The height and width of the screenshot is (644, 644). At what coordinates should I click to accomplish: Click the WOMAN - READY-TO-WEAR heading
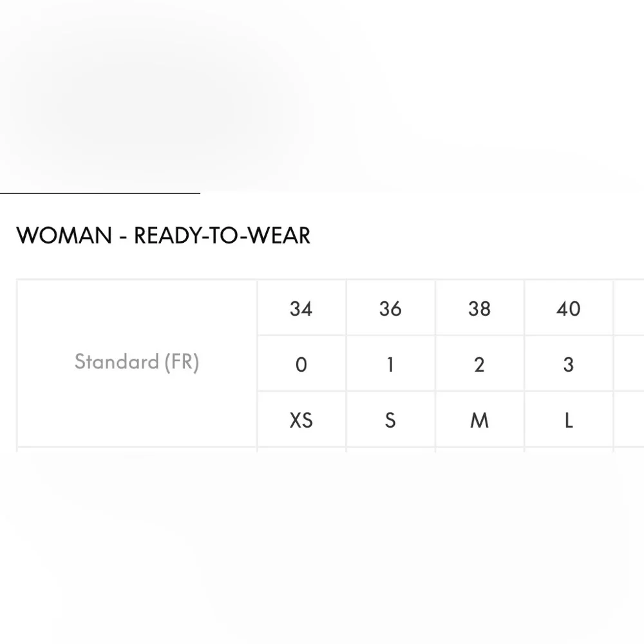pyautogui.click(x=163, y=236)
